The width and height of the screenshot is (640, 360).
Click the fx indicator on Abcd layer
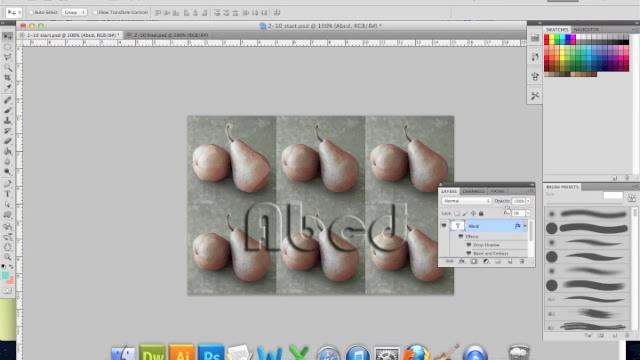point(518,226)
